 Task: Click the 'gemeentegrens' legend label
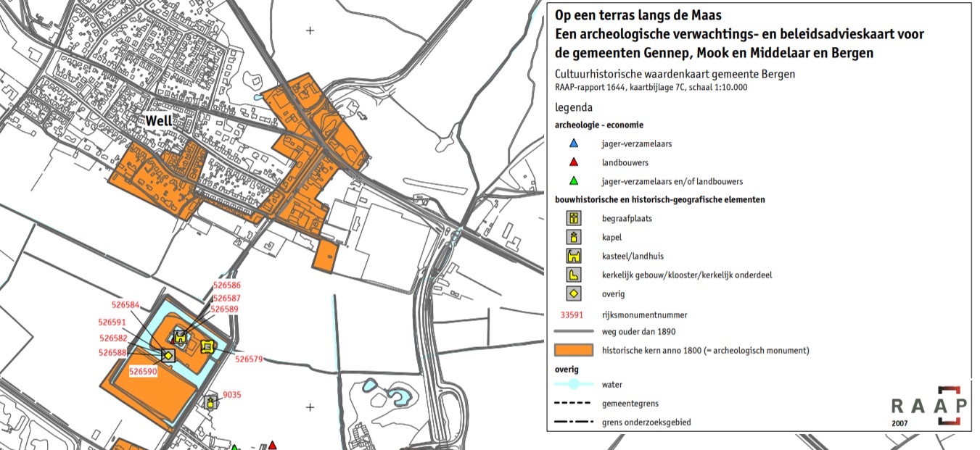click(x=630, y=404)
